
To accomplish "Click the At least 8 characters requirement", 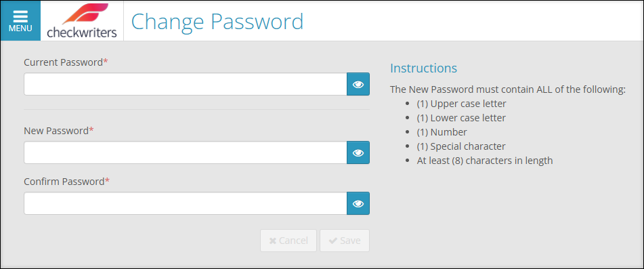I will click(x=485, y=161).
